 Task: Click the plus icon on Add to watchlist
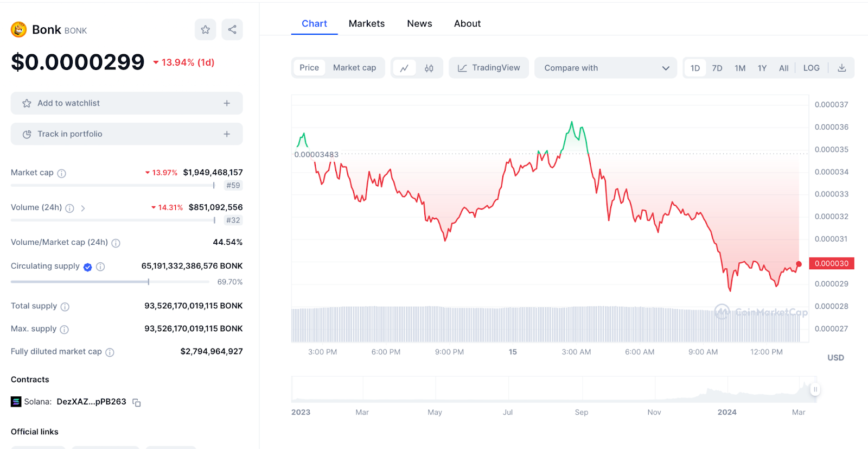click(x=227, y=103)
